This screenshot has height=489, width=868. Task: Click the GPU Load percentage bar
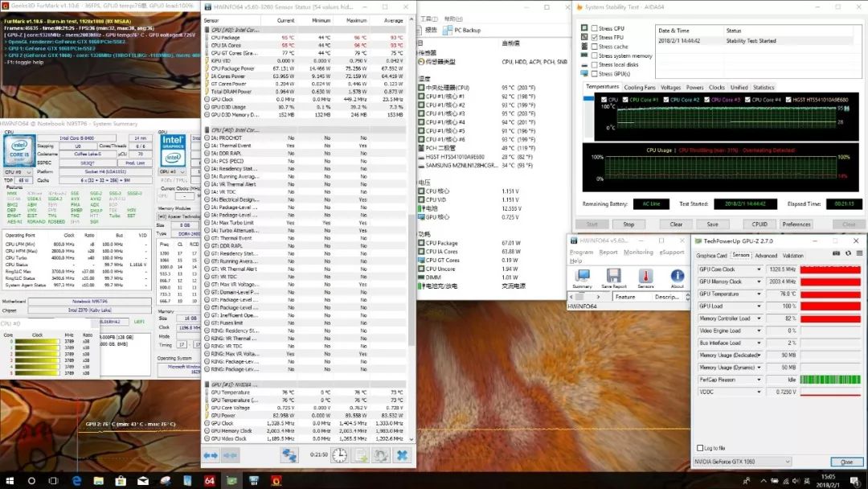[x=832, y=306]
